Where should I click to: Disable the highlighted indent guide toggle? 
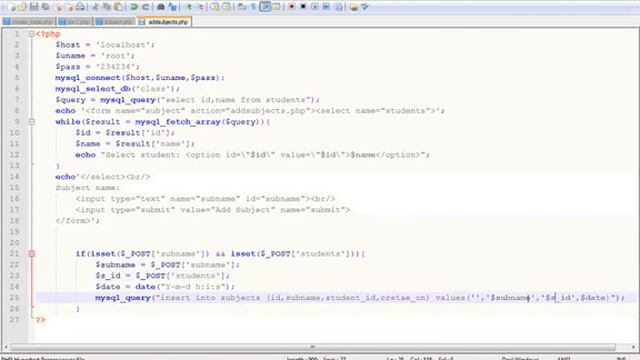click(264, 7)
